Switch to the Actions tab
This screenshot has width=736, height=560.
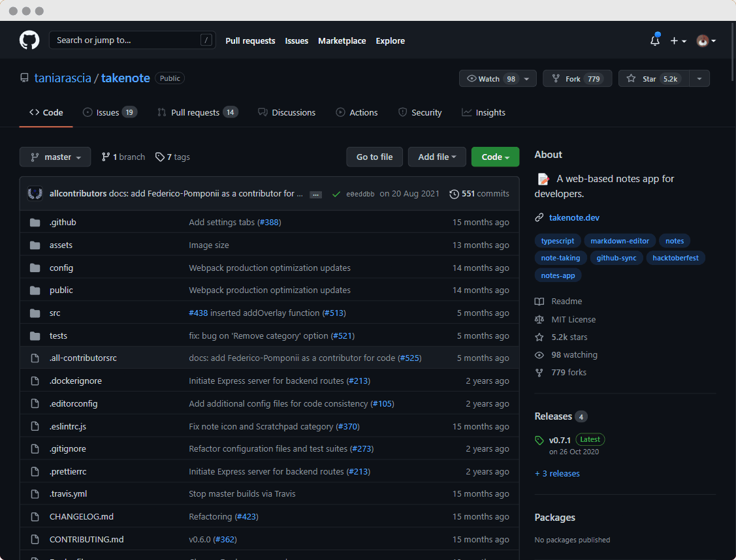[x=357, y=112]
